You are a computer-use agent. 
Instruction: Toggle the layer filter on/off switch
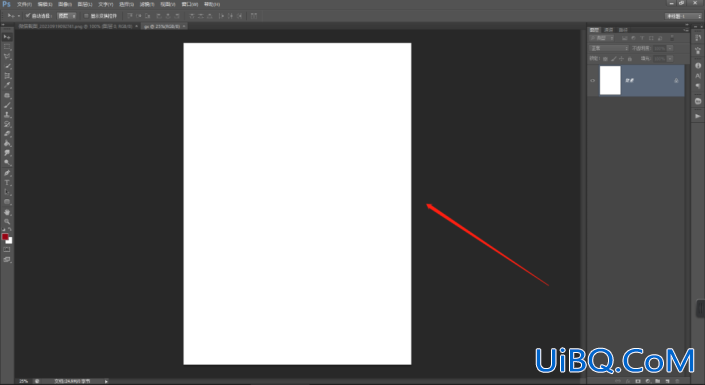pyautogui.click(x=672, y=38)
